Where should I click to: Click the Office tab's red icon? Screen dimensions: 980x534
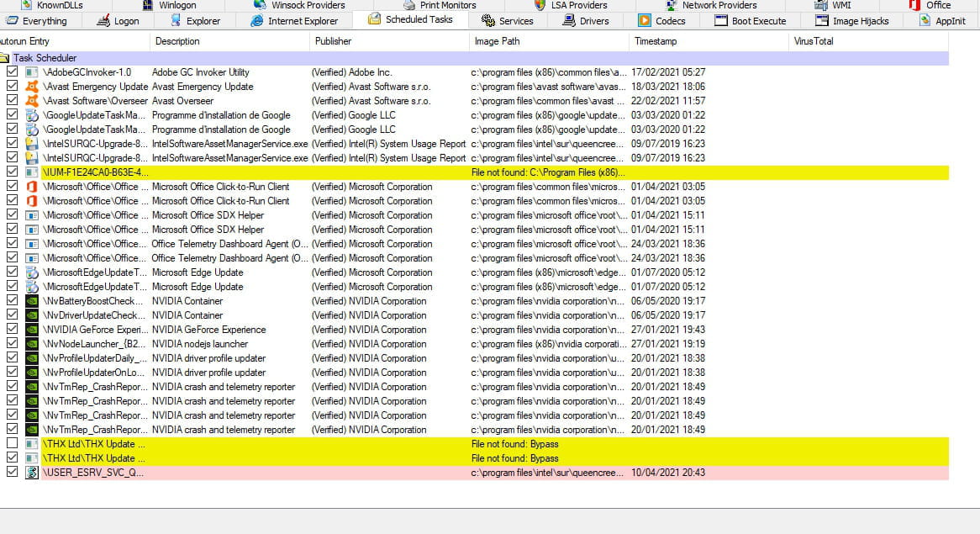coord(914,5)
